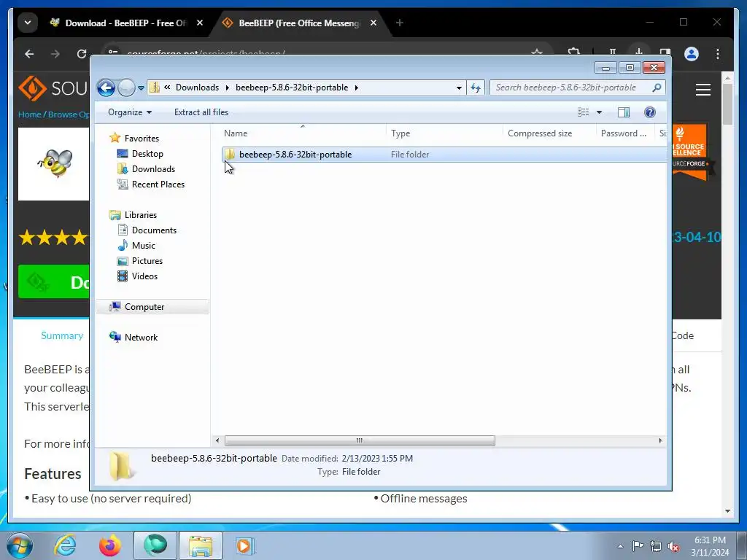747x560 pixels.
Task: Click the magnifier icon in Explorer search box
Action: click(x=657, y=87)
